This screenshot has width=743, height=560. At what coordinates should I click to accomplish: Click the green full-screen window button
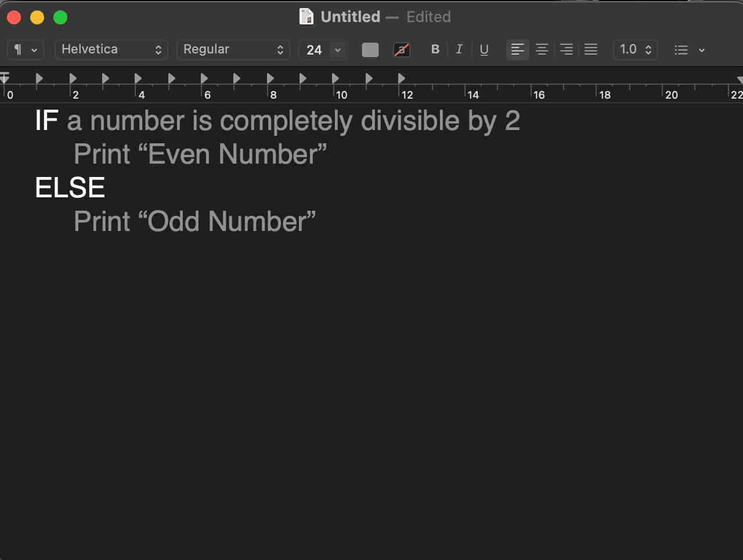tap(60, 17)
